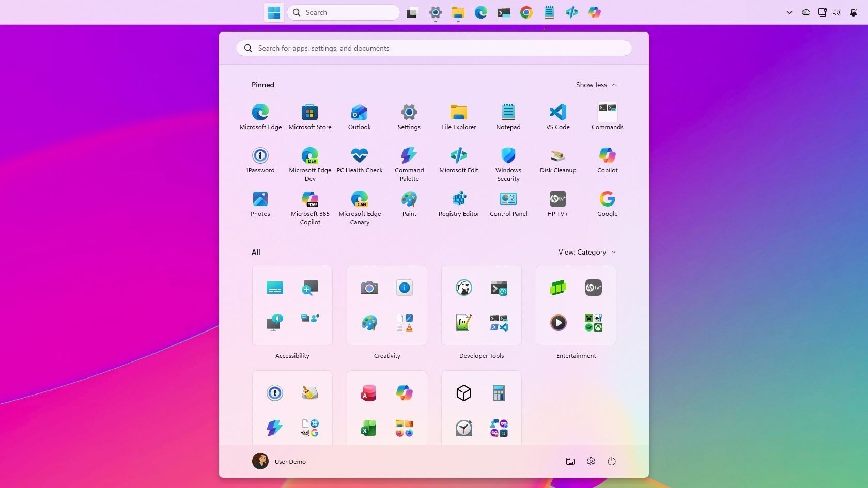This screenshot has height=488, width=868.
Task: Open pinned File Explorer
Action: (x=459, y=117)
